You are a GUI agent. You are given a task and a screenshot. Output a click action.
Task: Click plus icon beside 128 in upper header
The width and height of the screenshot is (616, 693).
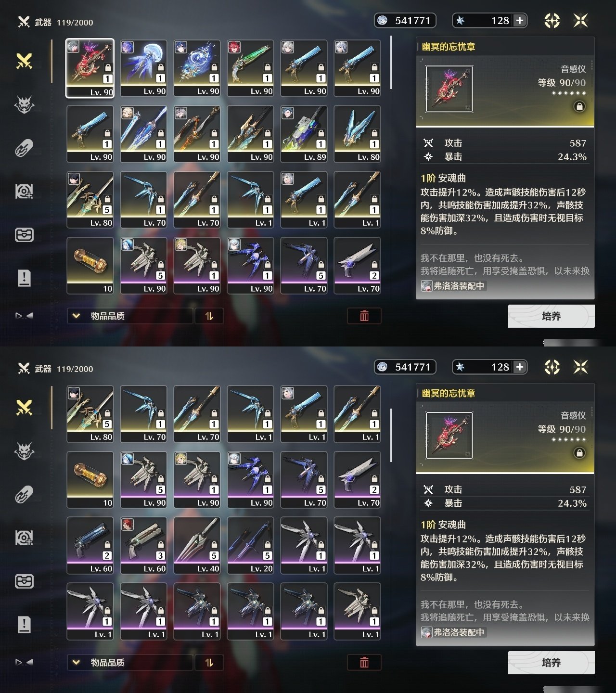(520, 21)
